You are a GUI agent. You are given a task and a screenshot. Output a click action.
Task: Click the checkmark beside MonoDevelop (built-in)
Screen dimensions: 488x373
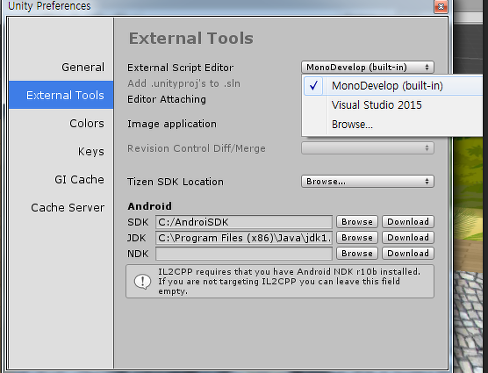coord(313,86)
